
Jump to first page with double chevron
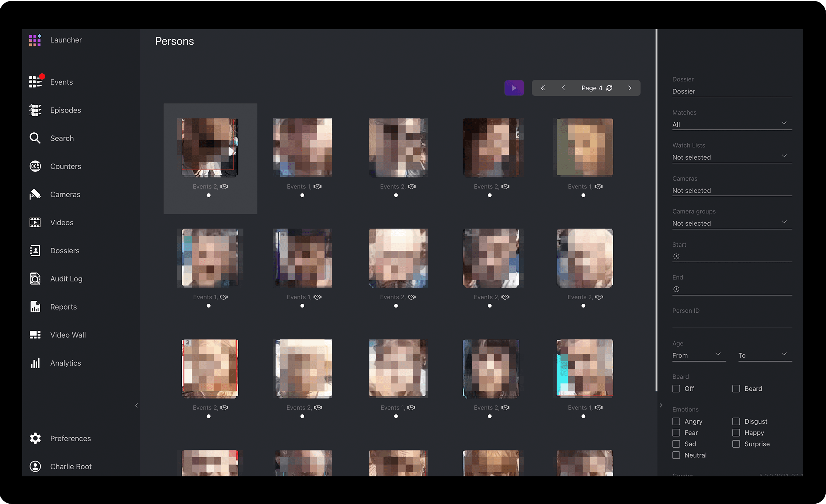pos(542,88)
